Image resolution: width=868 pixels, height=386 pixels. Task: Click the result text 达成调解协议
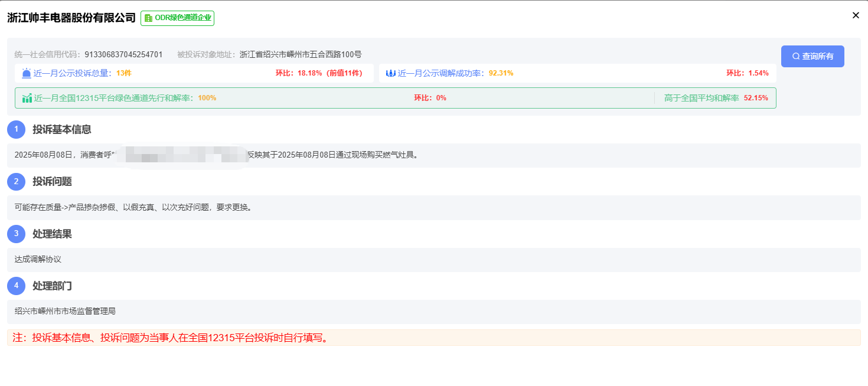tap(38, 259)
